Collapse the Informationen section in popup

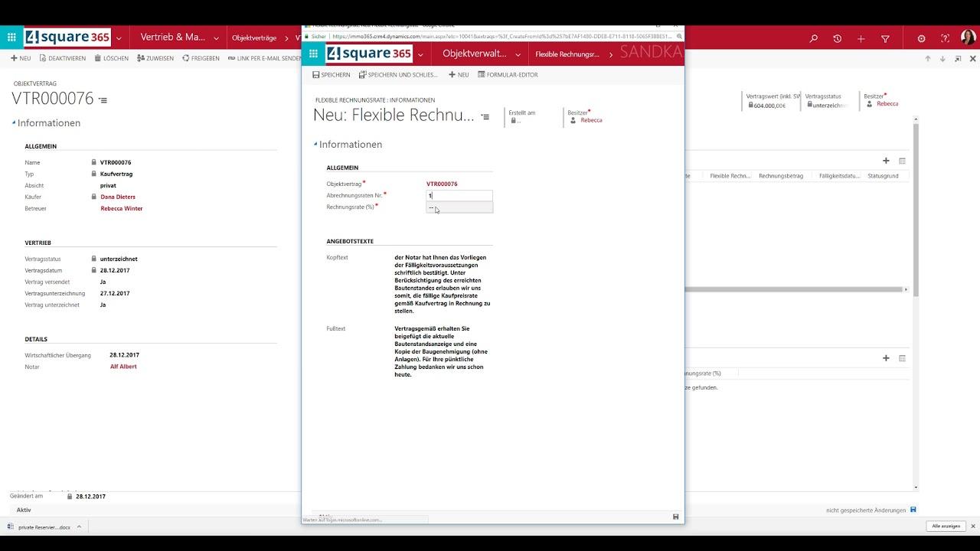tap(315, 145)
